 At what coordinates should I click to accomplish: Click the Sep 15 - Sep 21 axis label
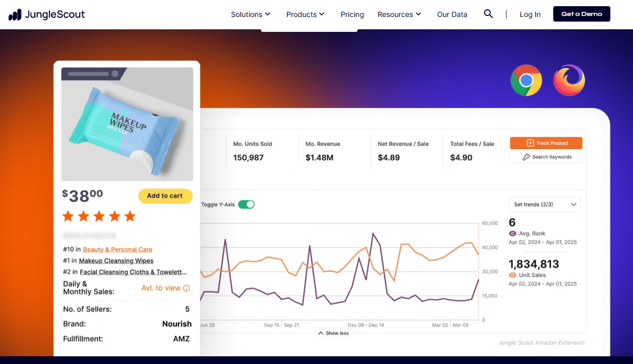(282, 325)
